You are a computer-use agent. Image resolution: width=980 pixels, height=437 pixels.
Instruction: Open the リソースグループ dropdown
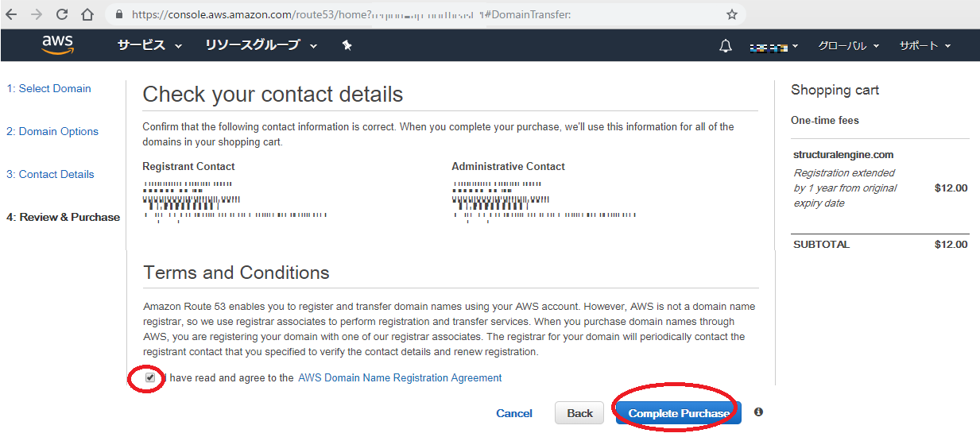[x=261, y=45]
